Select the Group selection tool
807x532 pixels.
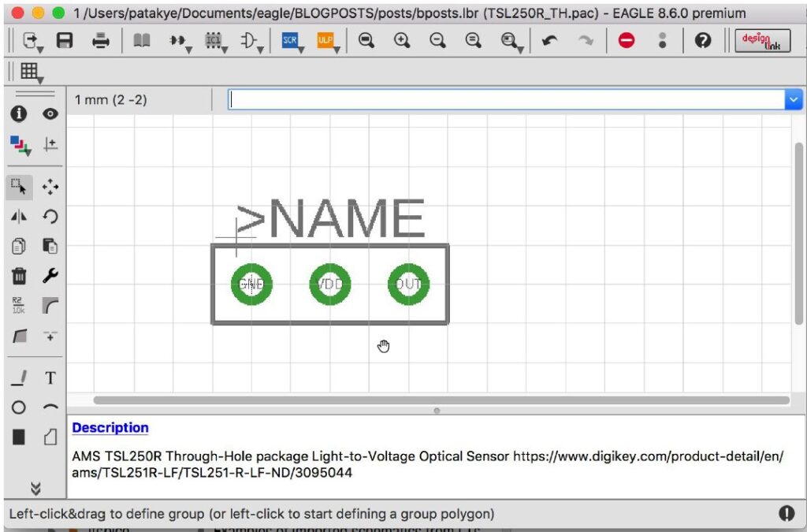(19, 187)
